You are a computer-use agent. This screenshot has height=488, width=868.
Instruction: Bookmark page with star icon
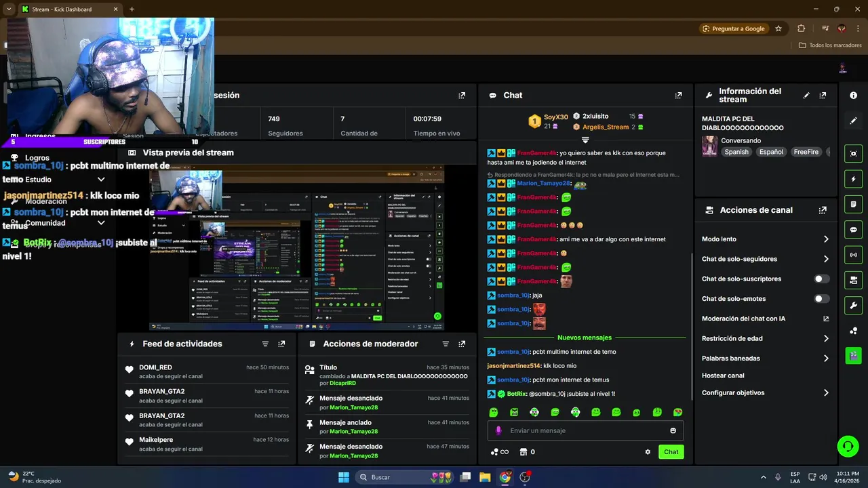coord(778,28)
